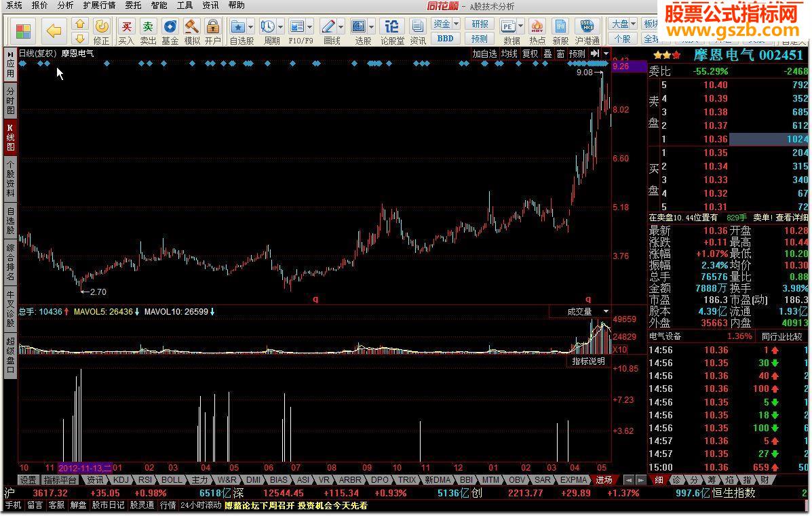Screen dimensions: 812x516
Task: Switch to the BOLL indicator tab
Action: tap(172, 480)
